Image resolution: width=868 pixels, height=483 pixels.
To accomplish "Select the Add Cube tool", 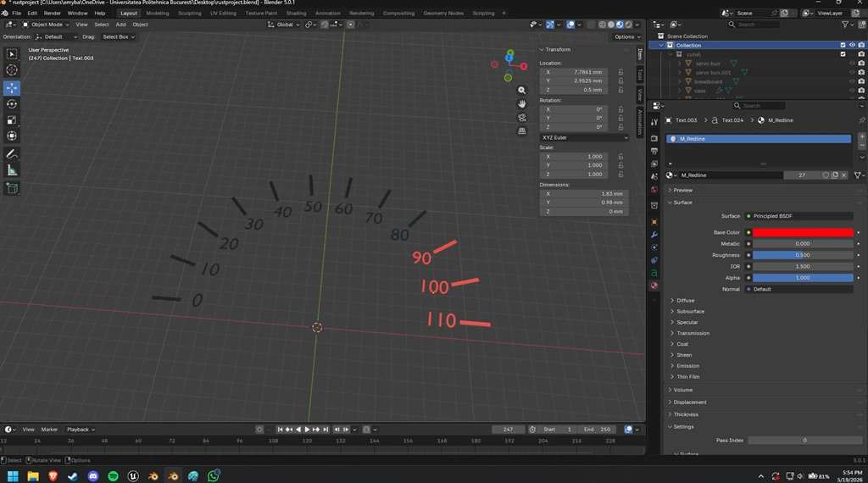I will pos(12,189).
